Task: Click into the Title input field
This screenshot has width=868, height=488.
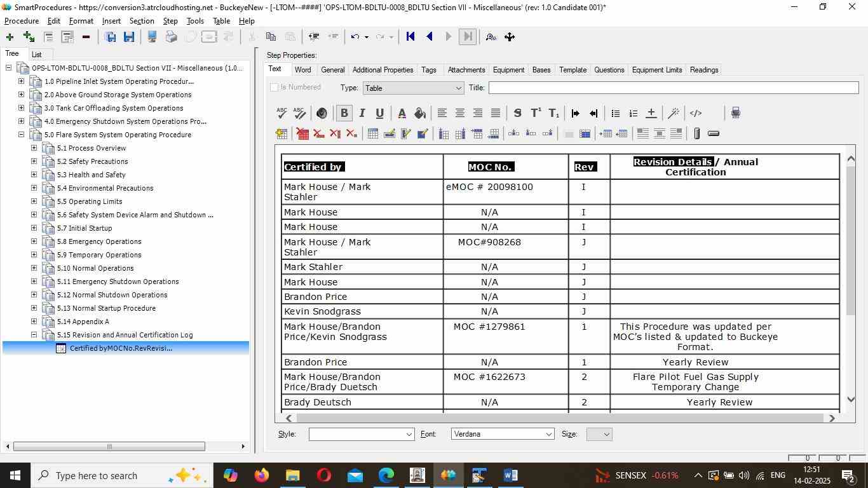Action: coord(673,88)
